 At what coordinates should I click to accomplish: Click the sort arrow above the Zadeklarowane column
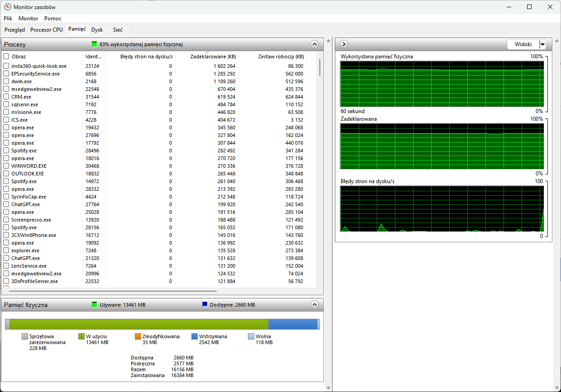coord(207,52)
